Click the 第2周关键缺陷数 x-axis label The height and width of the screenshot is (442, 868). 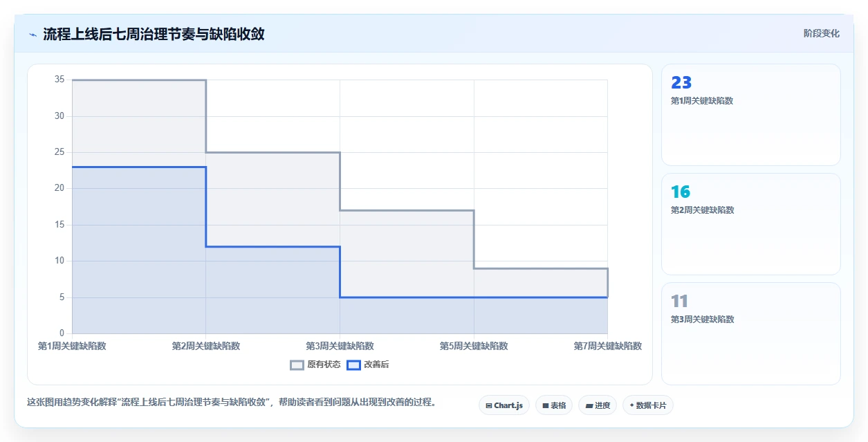206,346
